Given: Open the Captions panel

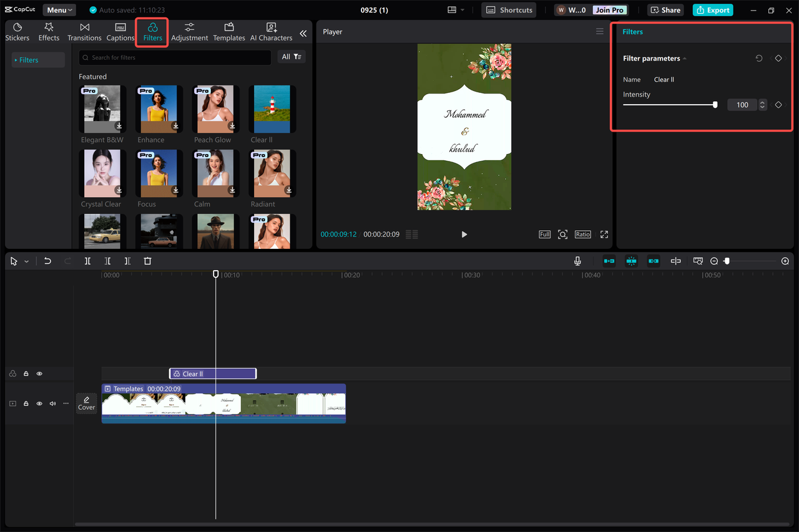Looking at the screenshot, I should (120, 31).
